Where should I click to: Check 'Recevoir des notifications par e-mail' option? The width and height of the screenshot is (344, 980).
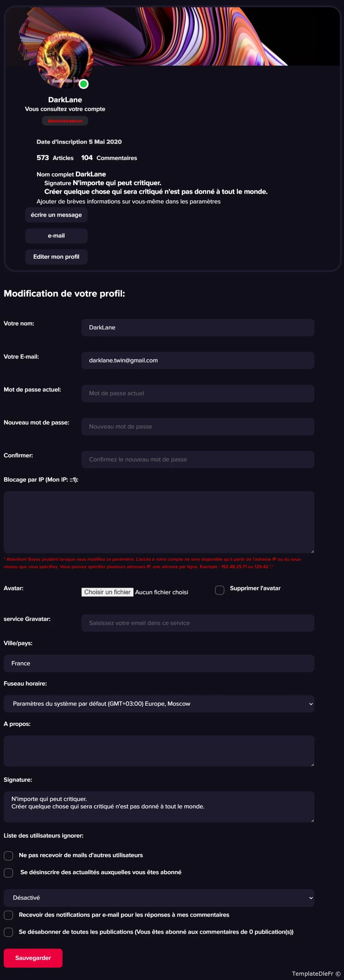(8, 915)
